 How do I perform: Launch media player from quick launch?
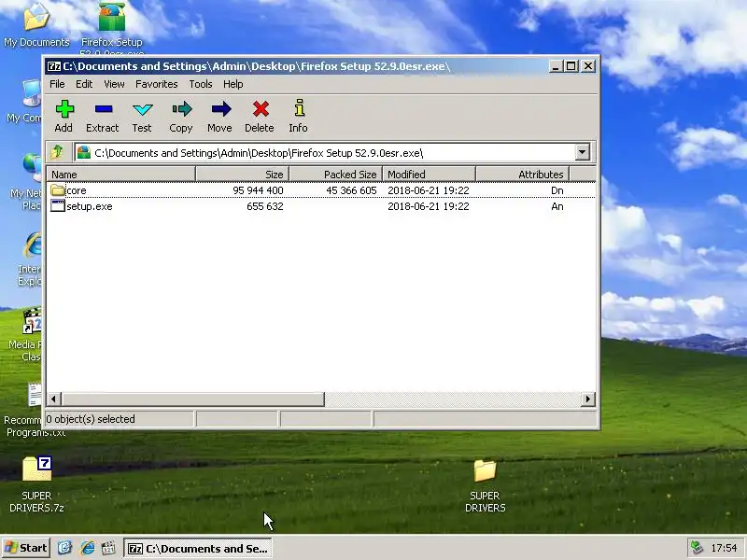108,548
